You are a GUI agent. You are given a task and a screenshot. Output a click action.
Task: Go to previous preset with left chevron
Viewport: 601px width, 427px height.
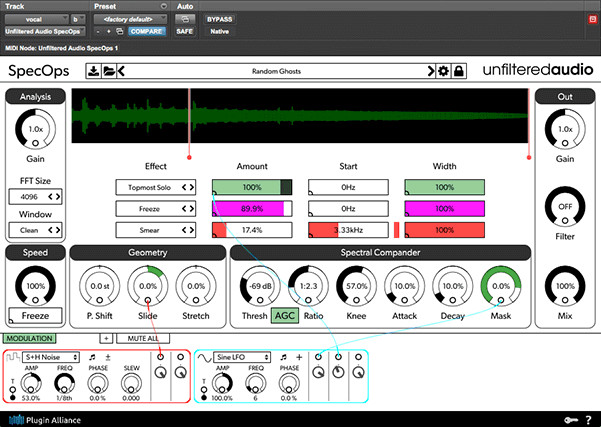pos(121,71)
